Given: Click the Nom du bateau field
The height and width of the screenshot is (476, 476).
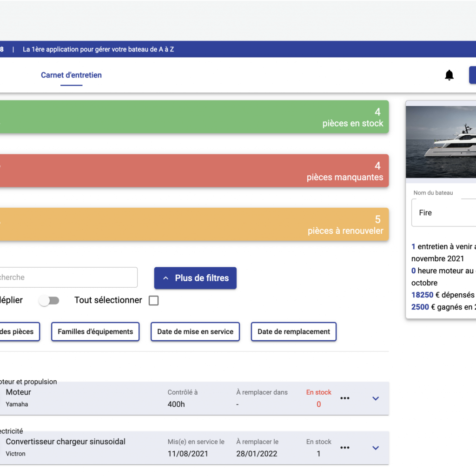Looking at the screenshot, I should [444, 213].
